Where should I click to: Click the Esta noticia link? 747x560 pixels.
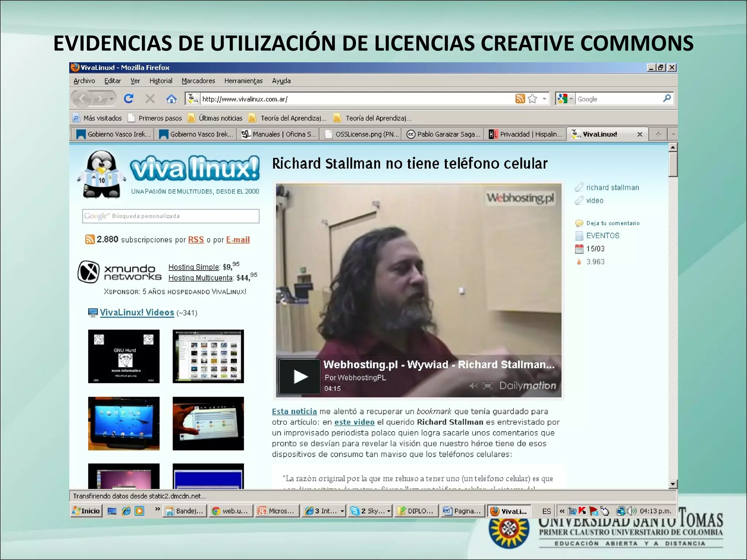click(x=294, y=411)
